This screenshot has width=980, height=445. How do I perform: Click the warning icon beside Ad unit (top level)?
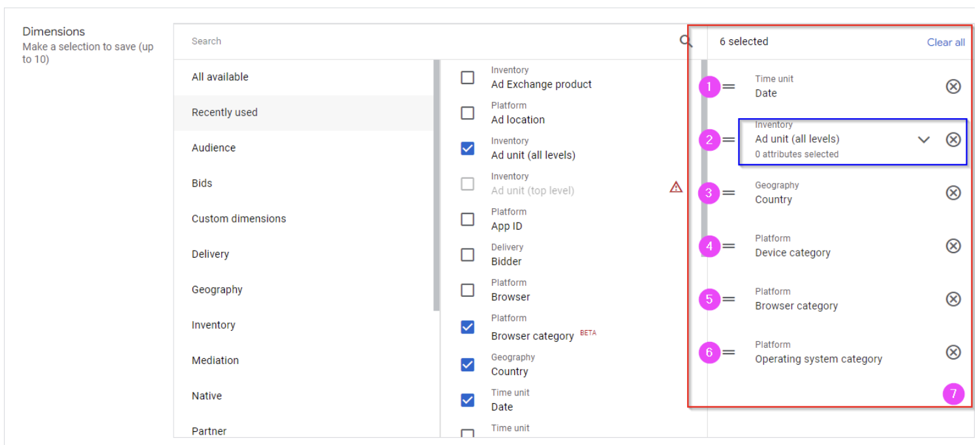pyautogui.click(x=676, y=187)
